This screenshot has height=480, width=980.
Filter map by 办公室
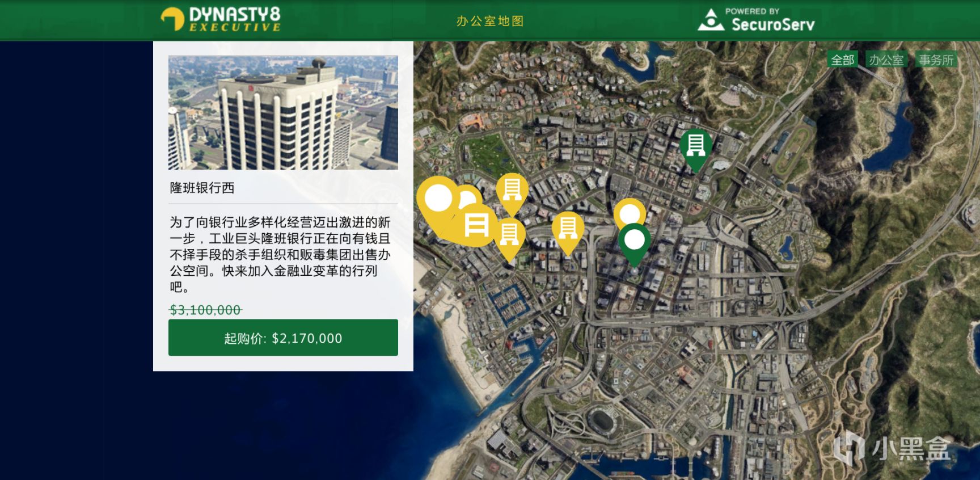click(886, 60)
